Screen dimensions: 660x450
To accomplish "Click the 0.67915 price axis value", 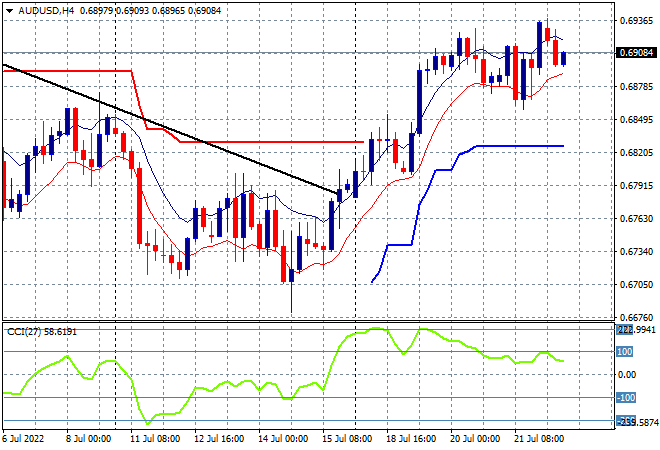I will [x=636, y=185].
